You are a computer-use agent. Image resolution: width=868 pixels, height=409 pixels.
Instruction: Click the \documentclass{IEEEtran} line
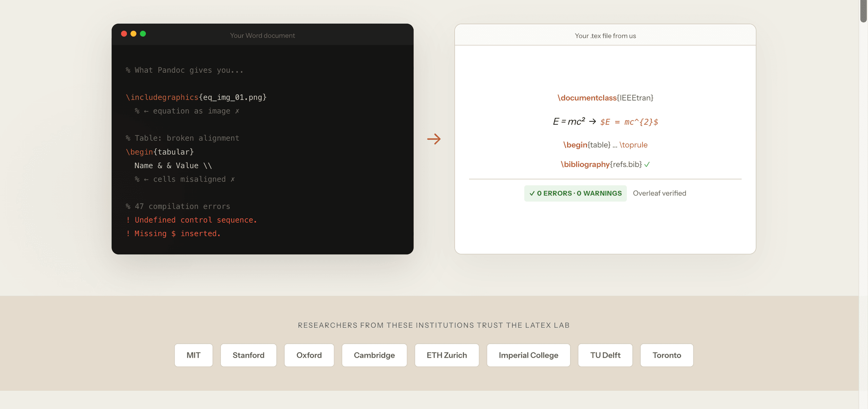(x=605, y=98)
